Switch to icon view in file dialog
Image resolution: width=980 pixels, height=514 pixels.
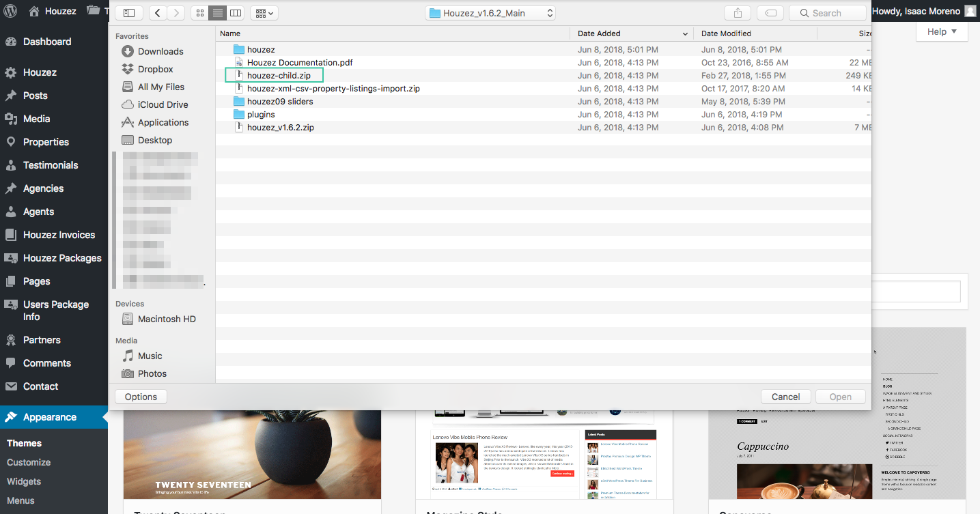199,13
